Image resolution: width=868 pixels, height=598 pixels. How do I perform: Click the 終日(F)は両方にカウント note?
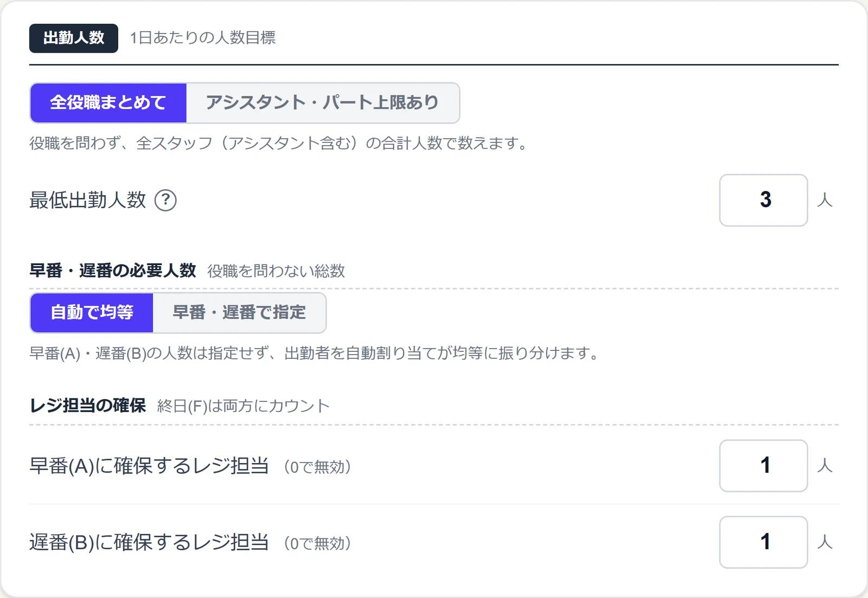pos(244,406)
